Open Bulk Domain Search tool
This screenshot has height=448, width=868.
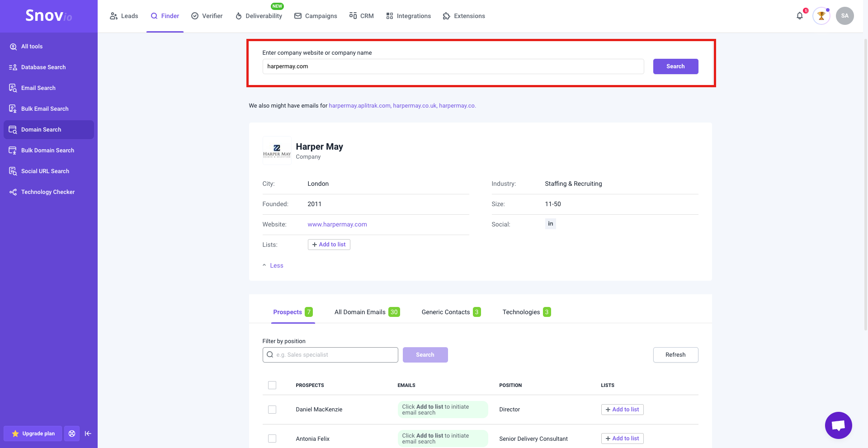click(x=49, y=151)
